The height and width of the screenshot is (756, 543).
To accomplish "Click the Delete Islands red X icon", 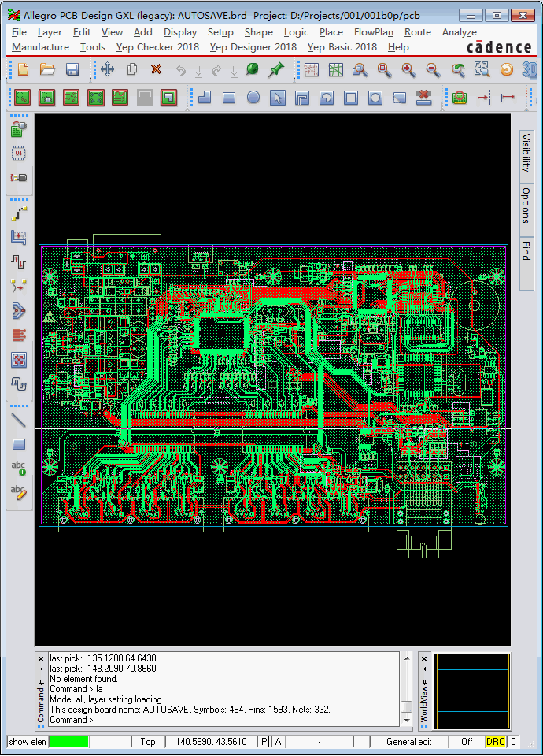I will click(423, 98).
